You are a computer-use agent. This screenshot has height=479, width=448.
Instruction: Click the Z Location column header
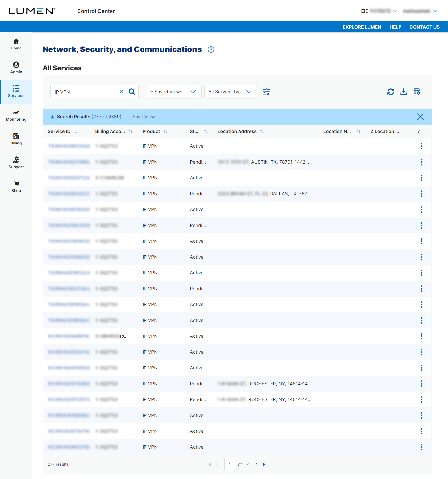point(385,131)
